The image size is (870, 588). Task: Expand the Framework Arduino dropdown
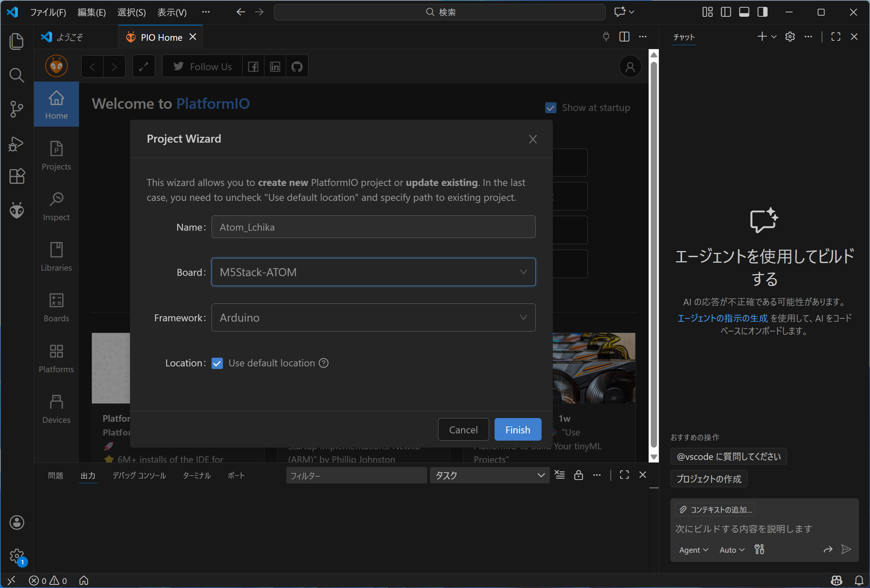pyautogui.click(x=373, y=318)
